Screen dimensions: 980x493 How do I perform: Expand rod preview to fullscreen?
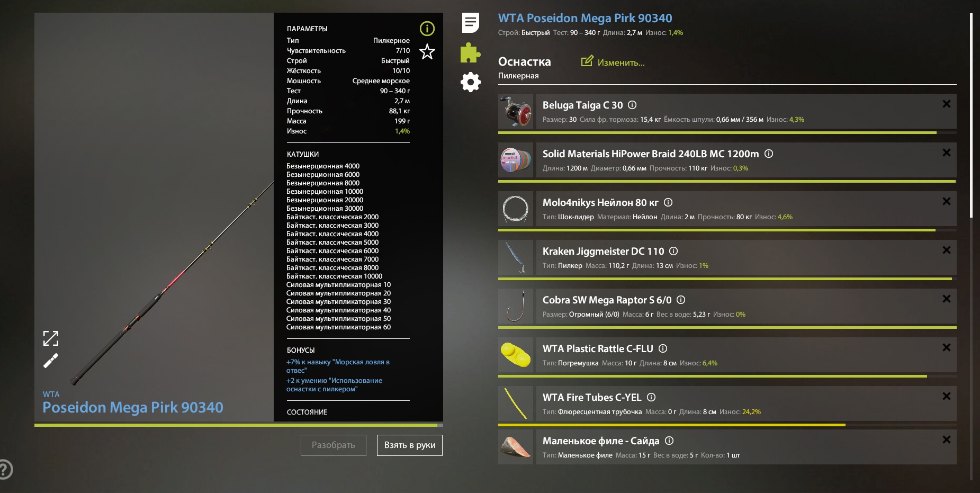coord(51,338)
